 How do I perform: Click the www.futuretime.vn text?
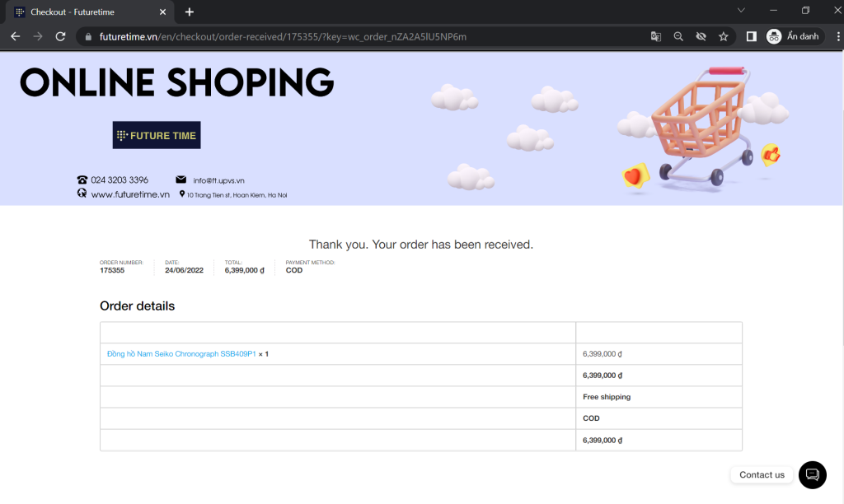(130, 194)
